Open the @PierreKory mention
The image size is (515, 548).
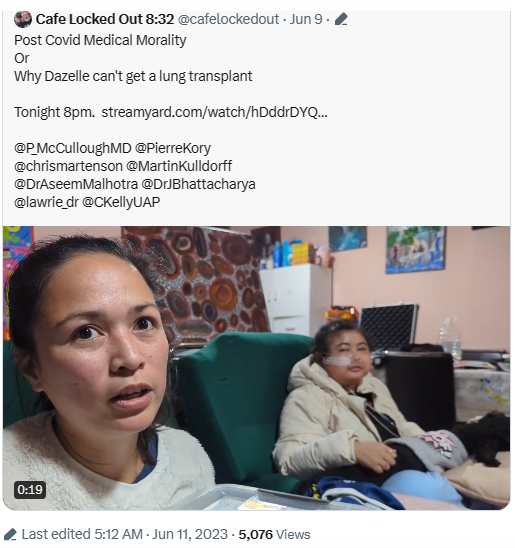click(173, 149)
